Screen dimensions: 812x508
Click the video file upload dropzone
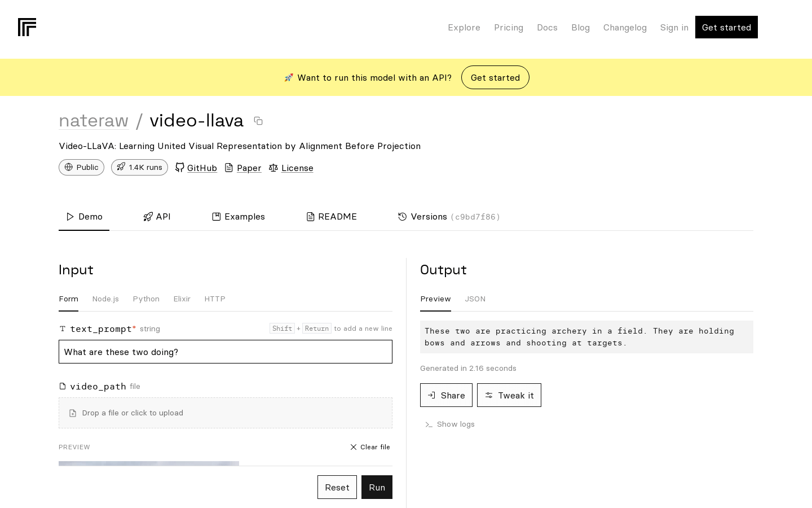point(226,413)
